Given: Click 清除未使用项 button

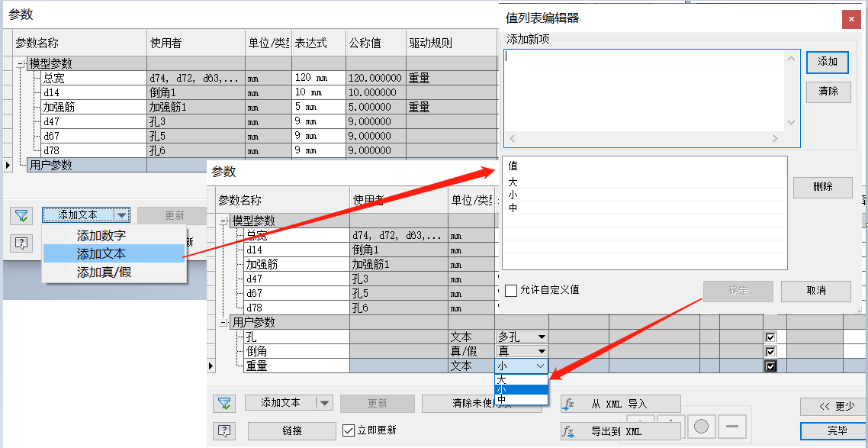Looking at the screenshot, I should click(x=481, y=404).
